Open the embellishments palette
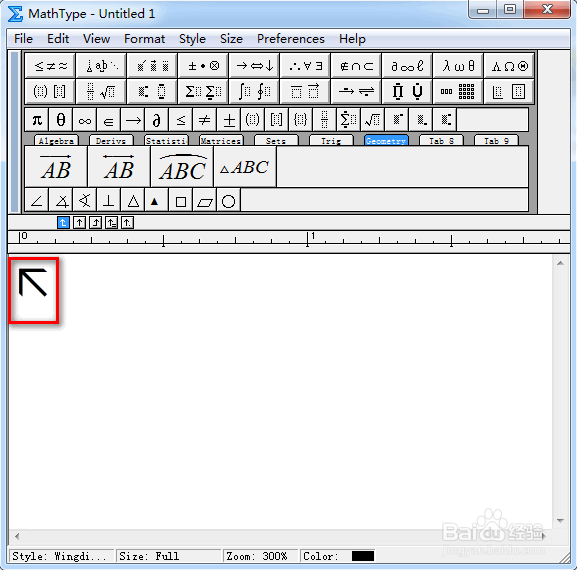Screen dimensions: 577x570 point(152,66)
